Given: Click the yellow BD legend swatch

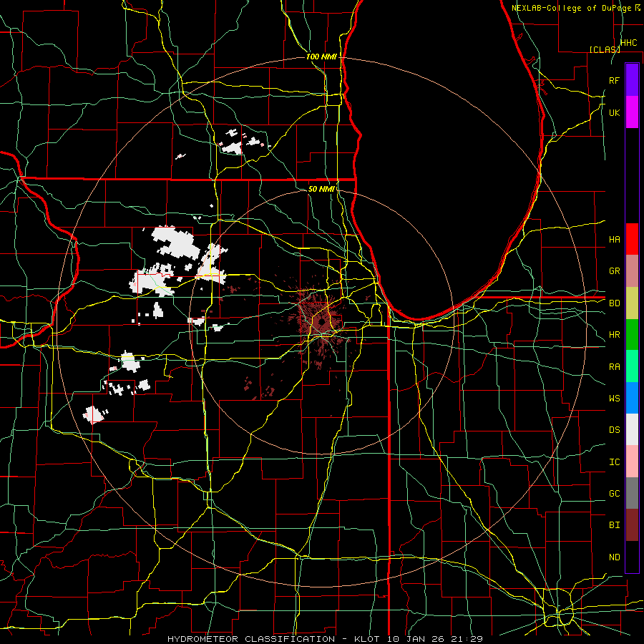Looking at the screenshot, I should (632, 303).
